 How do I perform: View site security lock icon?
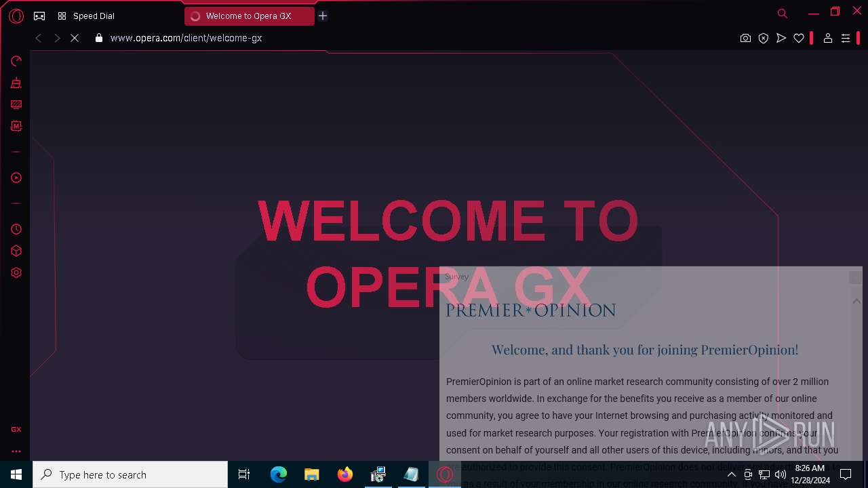click(99, 39)
